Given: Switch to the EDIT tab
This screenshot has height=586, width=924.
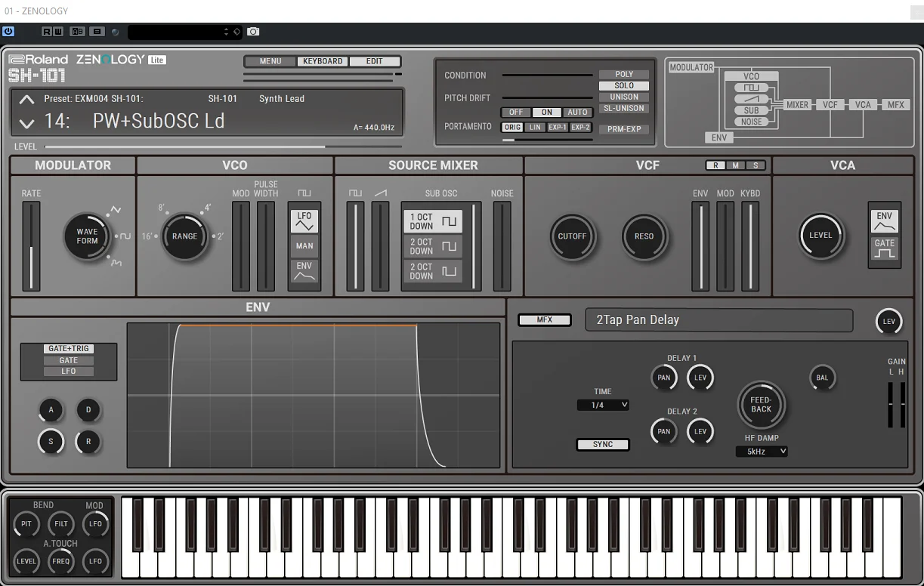Looking at the screenshot, I should [375, 62].
